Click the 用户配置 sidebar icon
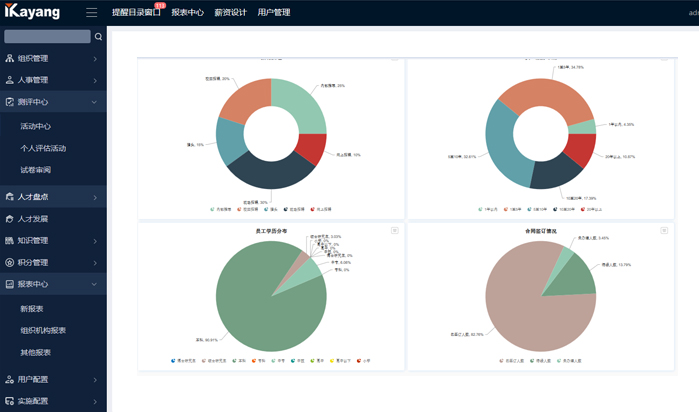This screenshot has height=412, width=699. [x=10, y=379]
